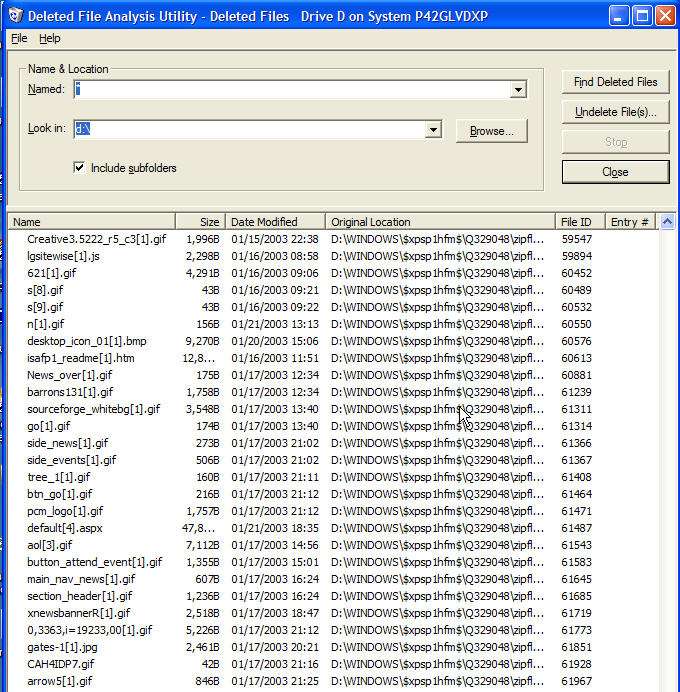Select file side_events[1].gif

pyautogui.click(x=71, y=460)
